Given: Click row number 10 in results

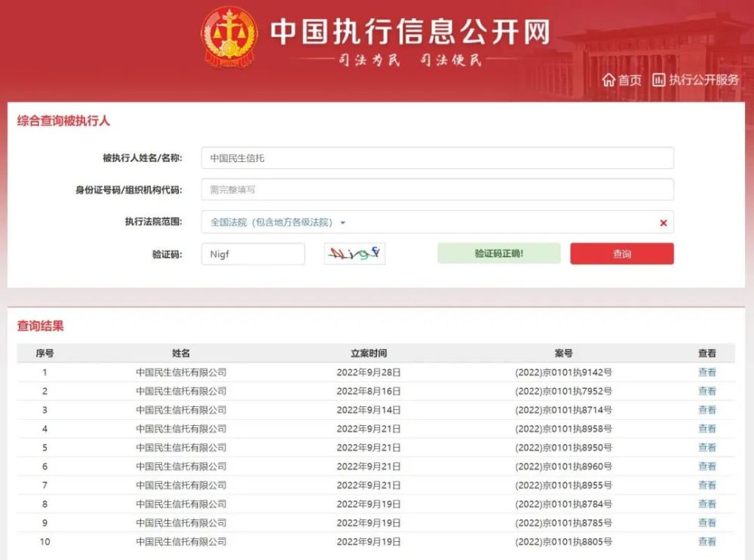Looking at the screenshot, I should [44, 541].
